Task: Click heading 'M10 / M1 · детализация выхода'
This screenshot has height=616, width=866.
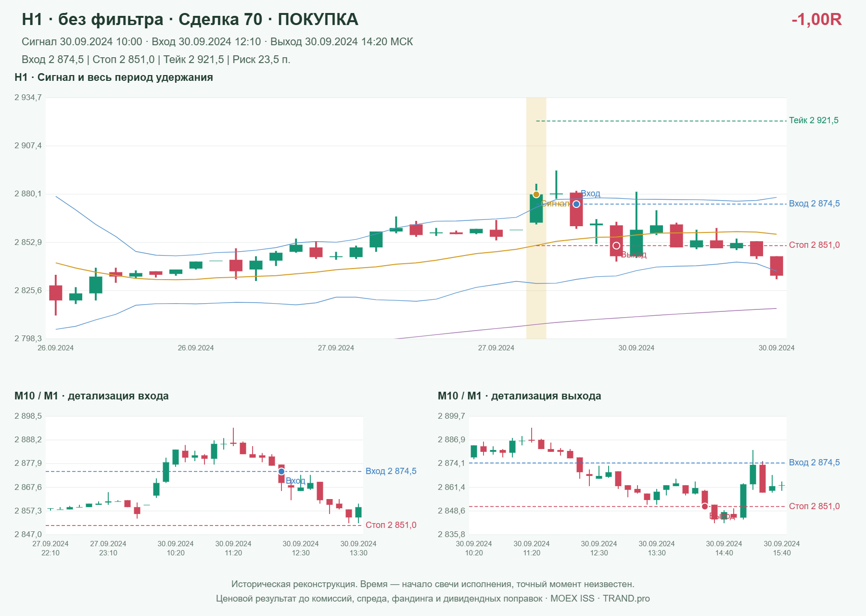Action: (x=519, y=396)
